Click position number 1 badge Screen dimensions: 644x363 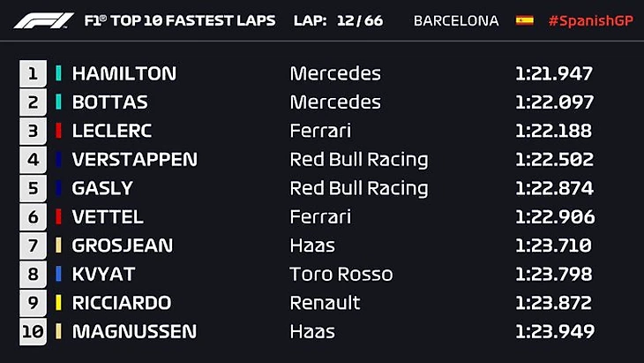pos(34,73)
